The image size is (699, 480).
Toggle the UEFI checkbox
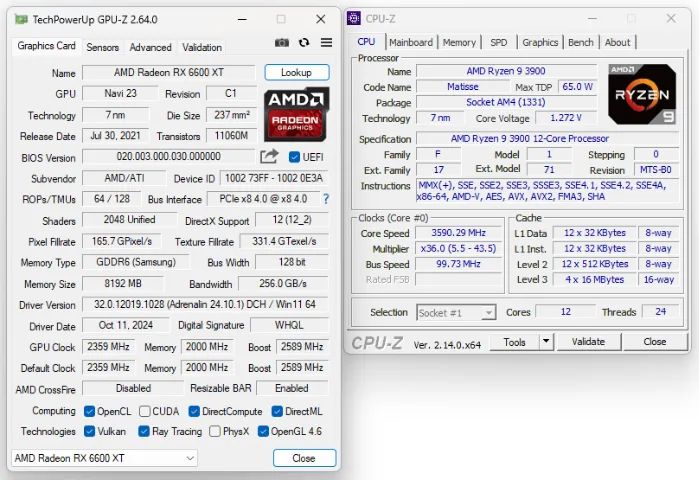294,157
